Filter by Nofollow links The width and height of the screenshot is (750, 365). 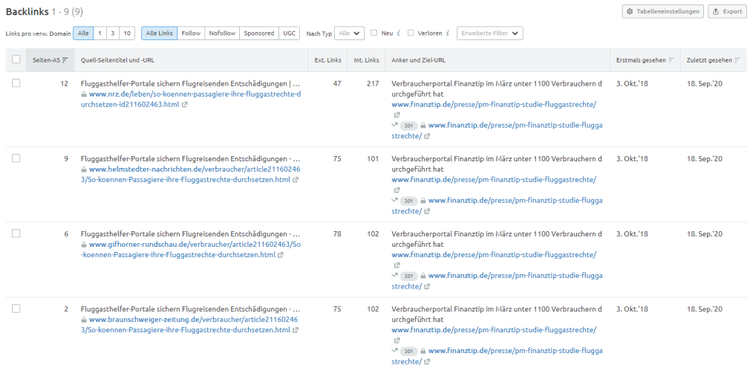(222, 33)
